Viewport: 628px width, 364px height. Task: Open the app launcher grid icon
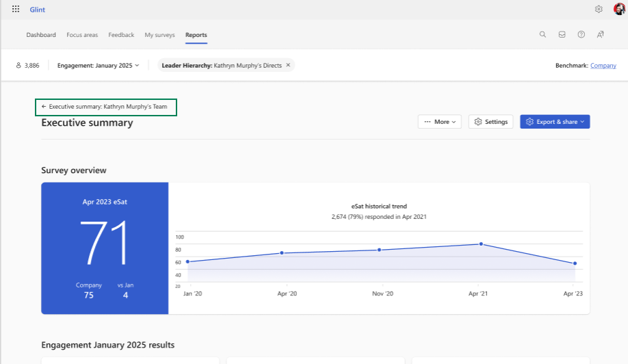[16, 9]
